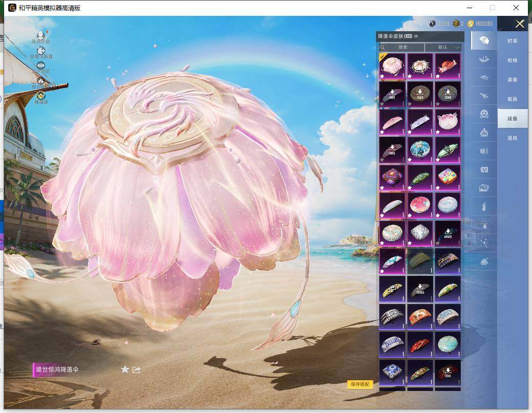Open the glider category icon

[x=484, y=59]
